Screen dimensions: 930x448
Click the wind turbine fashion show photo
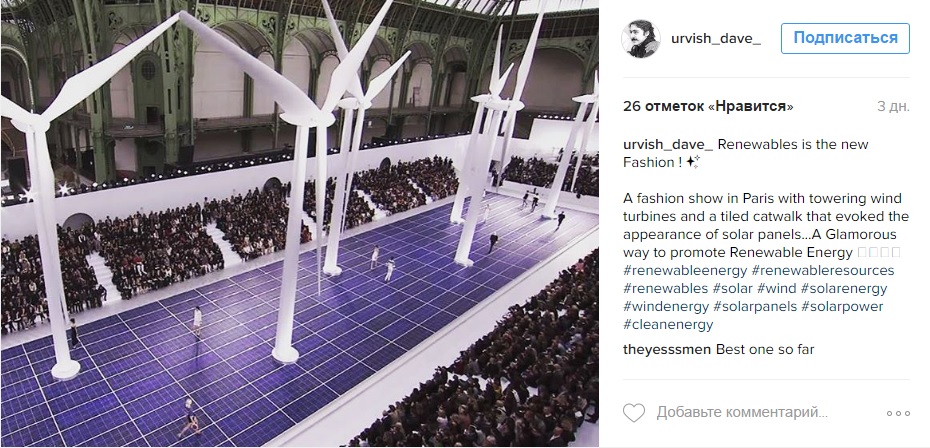300,224
